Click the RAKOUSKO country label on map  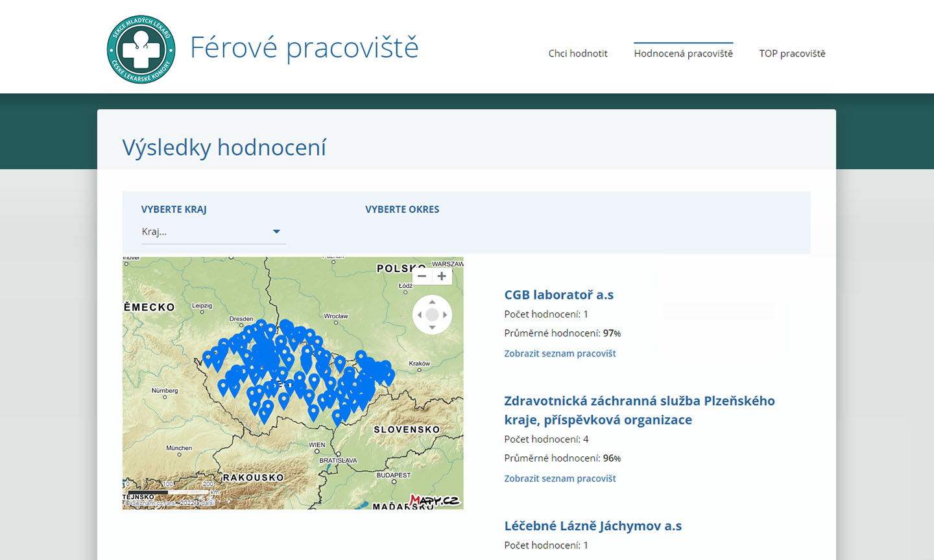254,478
